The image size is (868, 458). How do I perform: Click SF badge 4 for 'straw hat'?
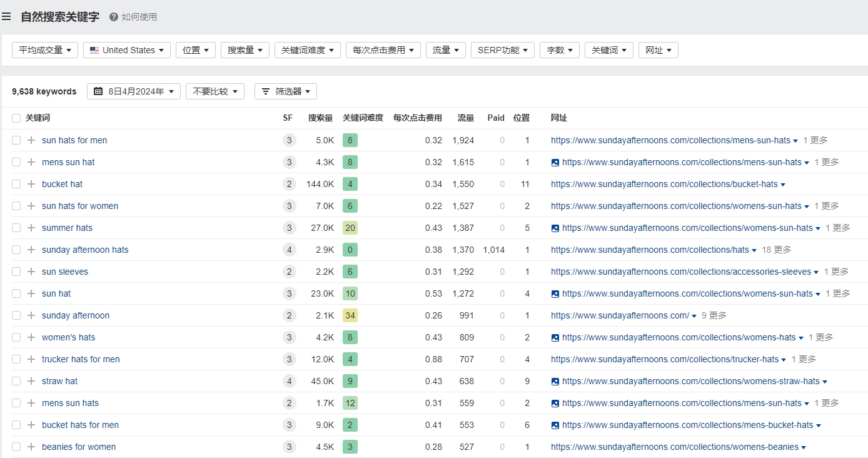[x=289, y=381]
